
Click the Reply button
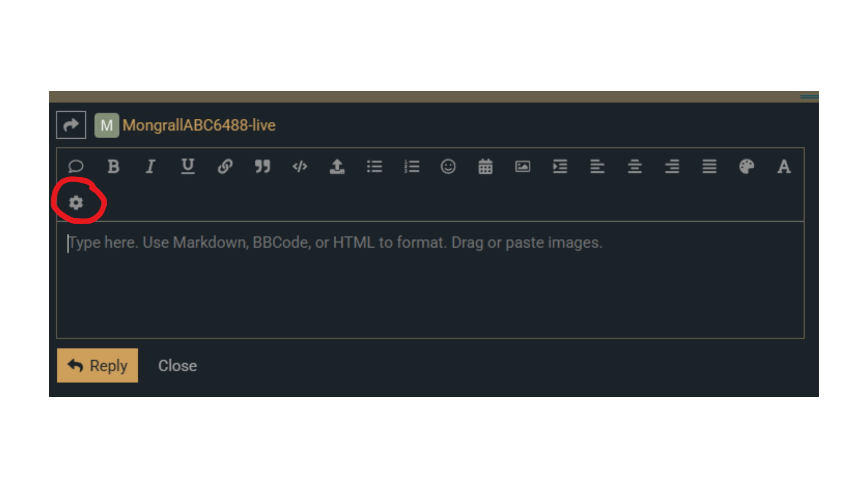point(97,366)
